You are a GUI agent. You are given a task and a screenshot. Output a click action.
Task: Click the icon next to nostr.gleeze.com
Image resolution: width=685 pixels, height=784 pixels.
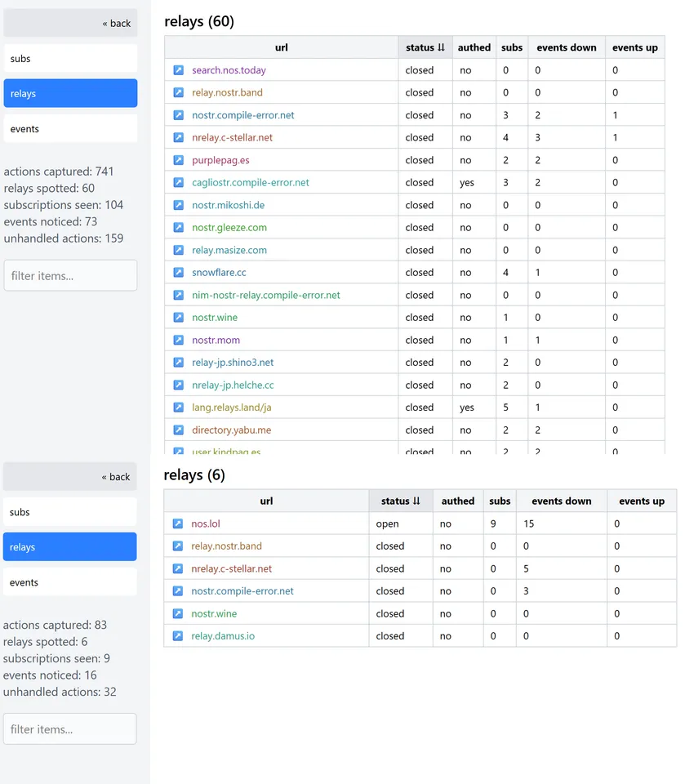coord(178,228)
